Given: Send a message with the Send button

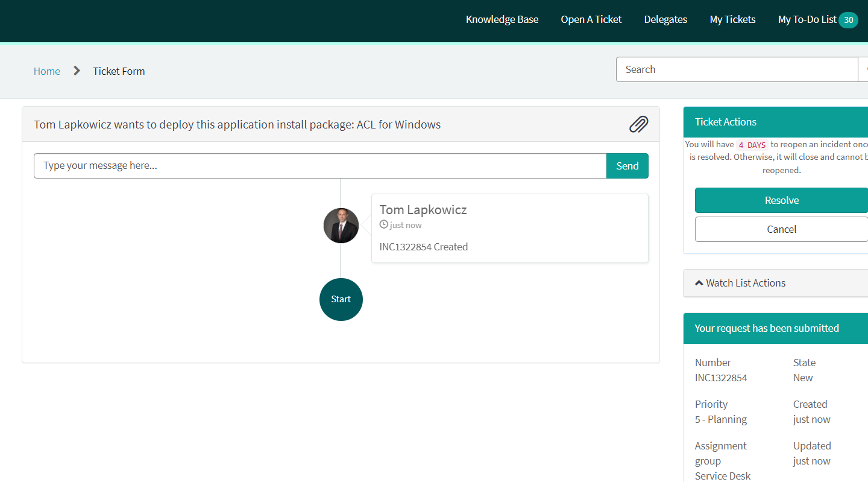Looking at the screenshot, I should tap(627, 165).
